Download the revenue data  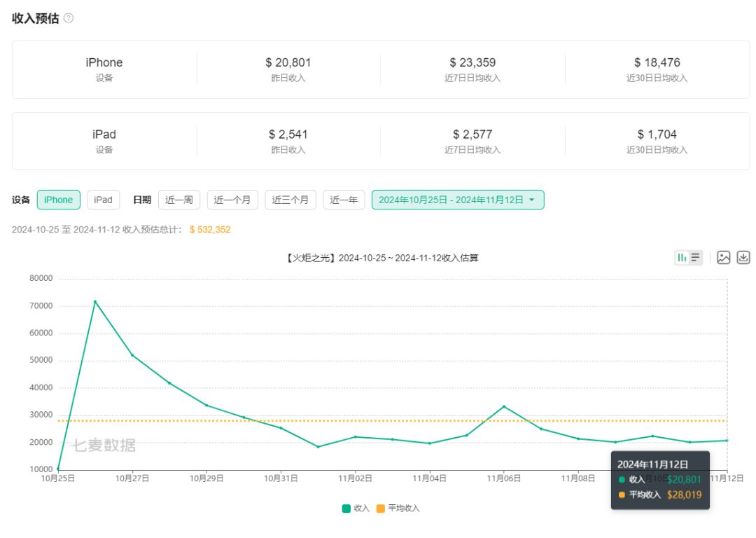pos(743,258)
